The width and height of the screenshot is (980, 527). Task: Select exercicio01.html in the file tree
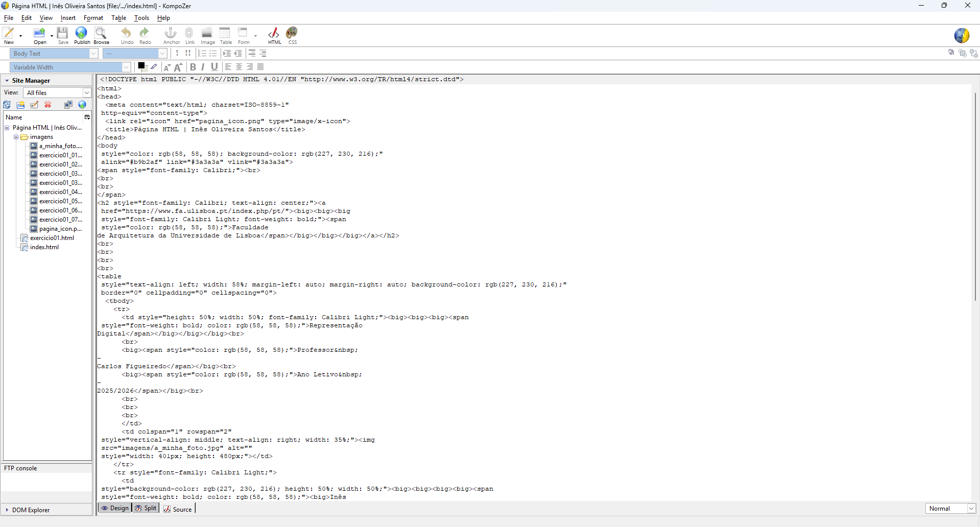click(x=52, y=238)
